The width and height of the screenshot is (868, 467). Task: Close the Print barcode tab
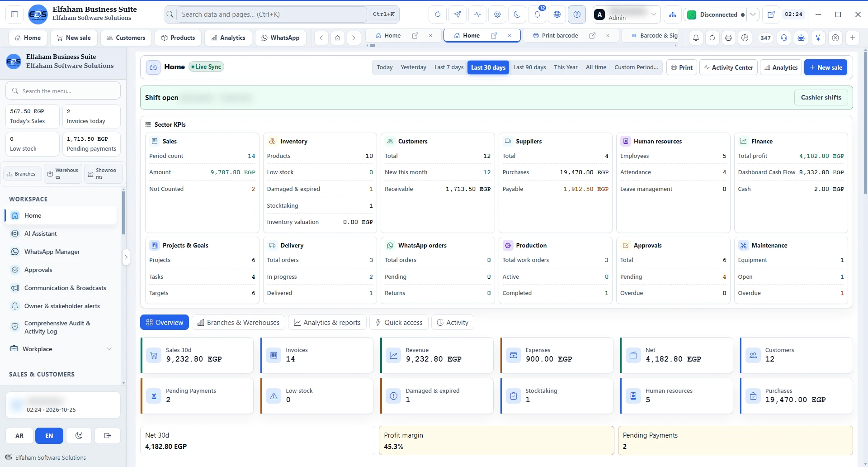tap(608, 35)
